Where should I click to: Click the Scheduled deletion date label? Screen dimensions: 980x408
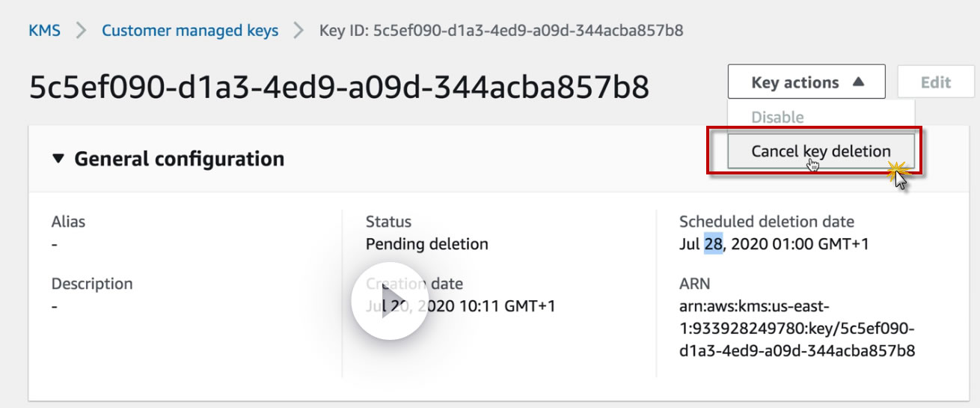click(x=766, y=222)
